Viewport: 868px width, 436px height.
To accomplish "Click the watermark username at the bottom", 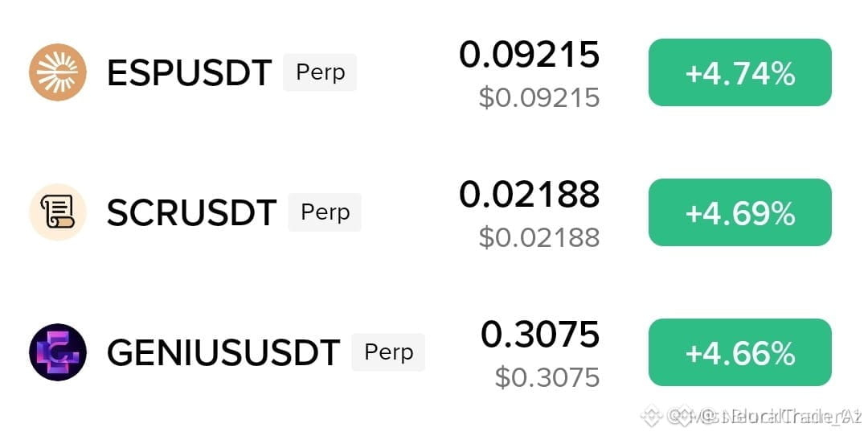I will tap(764, 416).
